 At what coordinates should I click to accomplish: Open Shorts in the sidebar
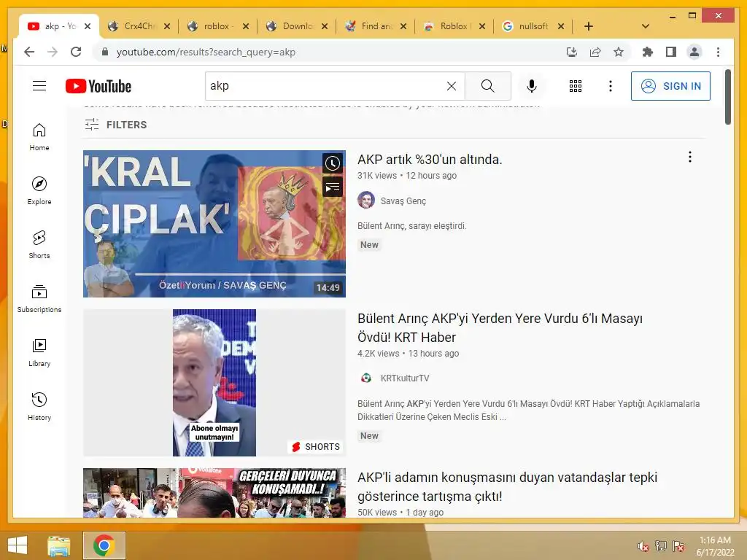click(x=39, y=245)
